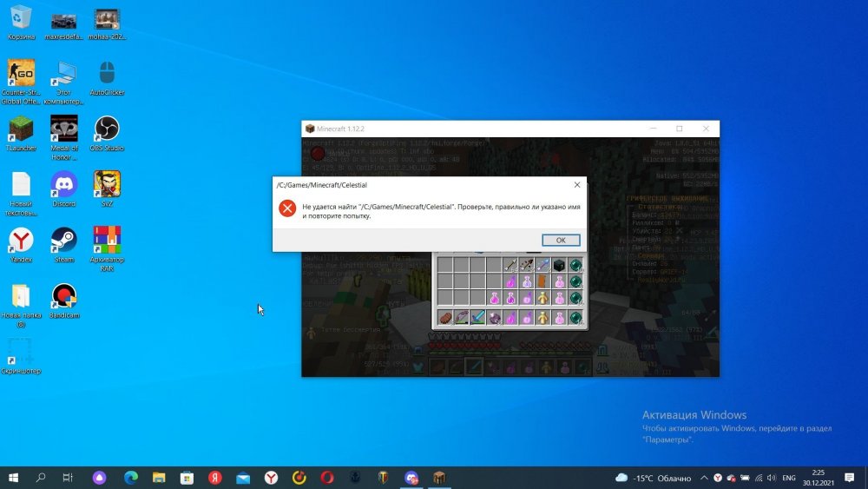The width and height of the screenshot is (868, 489).
Task: Open the purple Alice assistant taskbar icon
Action: pos(99,478)
